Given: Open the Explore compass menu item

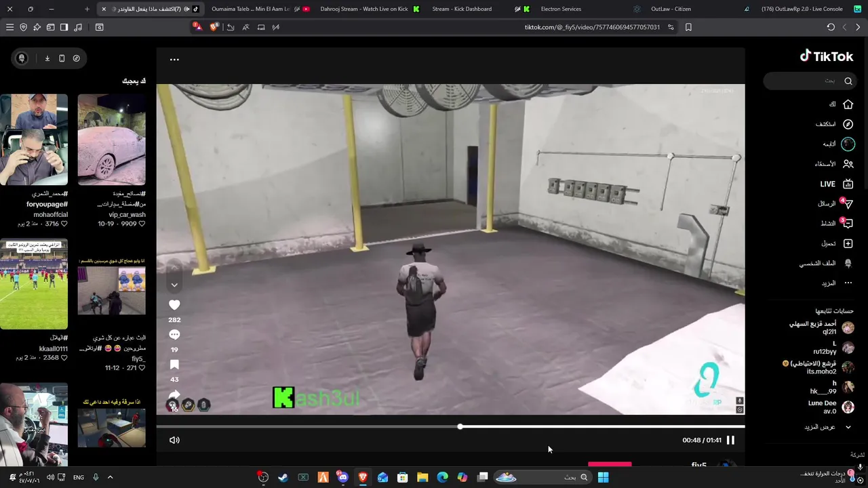Looking at the screenshot, I should point(834,124).
